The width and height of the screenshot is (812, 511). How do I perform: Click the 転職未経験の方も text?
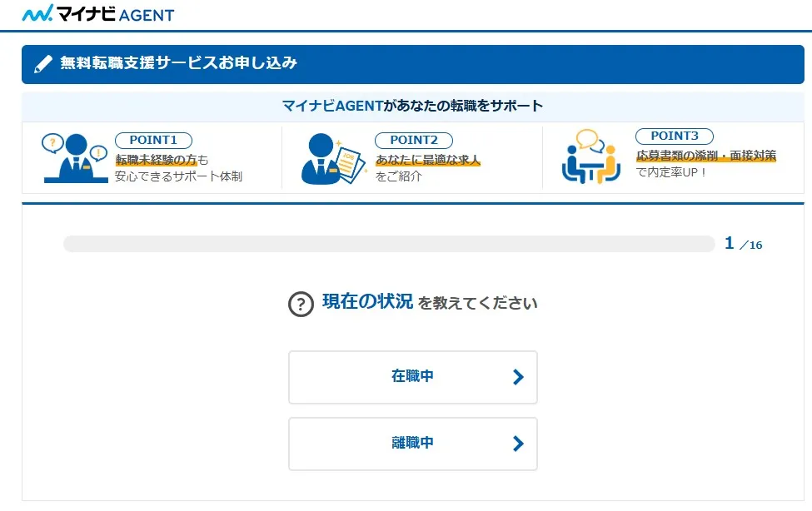tap(162, 160)
